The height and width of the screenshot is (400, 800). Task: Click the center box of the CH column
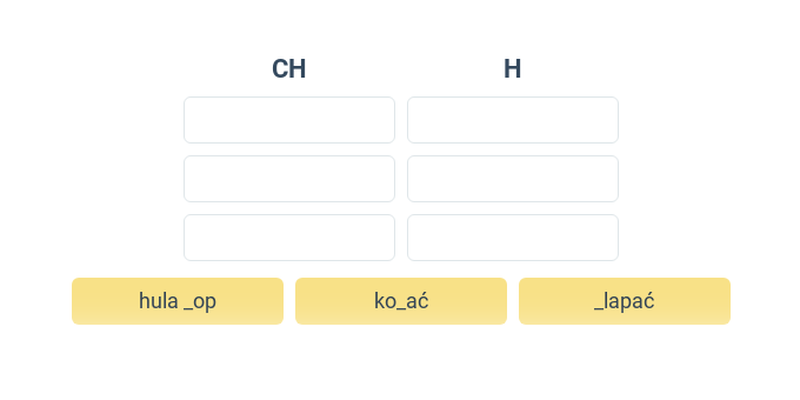coord(289,179)
